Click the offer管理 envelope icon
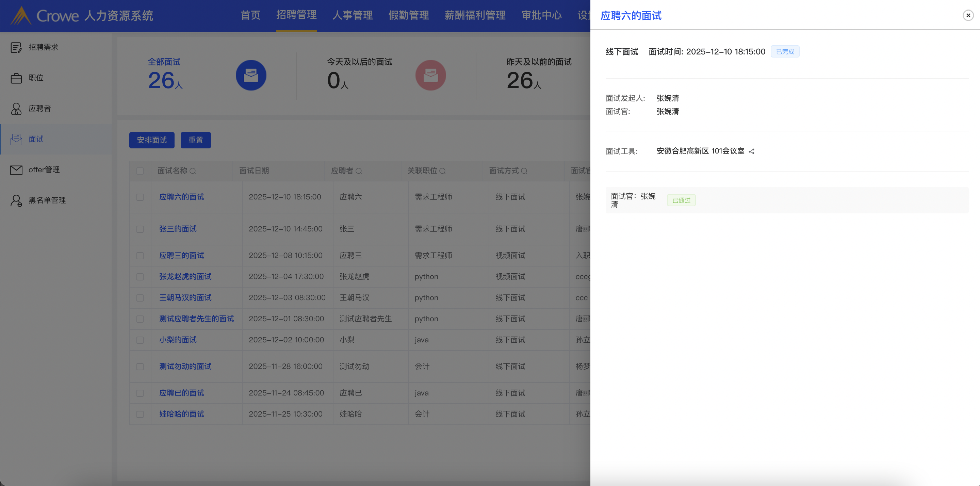This screenshot has height=486, width=980. click(16, 170)
